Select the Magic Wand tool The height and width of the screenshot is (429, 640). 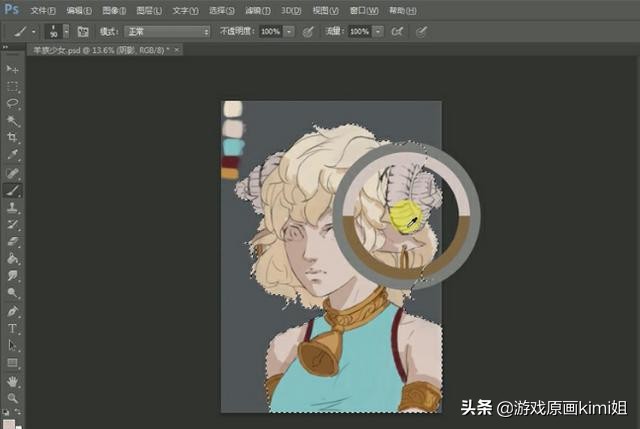click(12, 120)
